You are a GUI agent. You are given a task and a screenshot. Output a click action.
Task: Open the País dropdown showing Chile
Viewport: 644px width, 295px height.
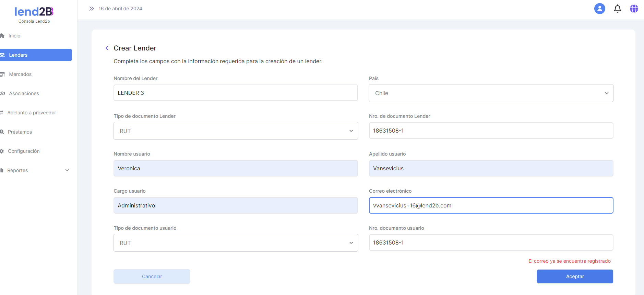click(x=491, y=93)
